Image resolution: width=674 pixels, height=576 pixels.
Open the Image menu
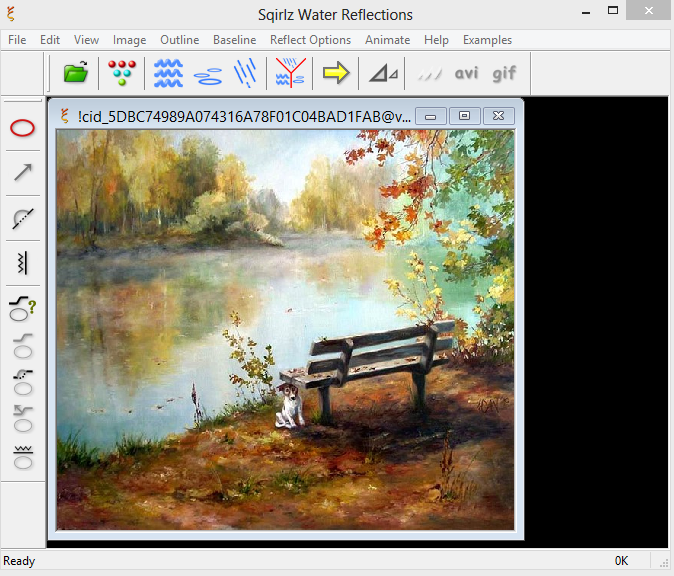point(129,40)
